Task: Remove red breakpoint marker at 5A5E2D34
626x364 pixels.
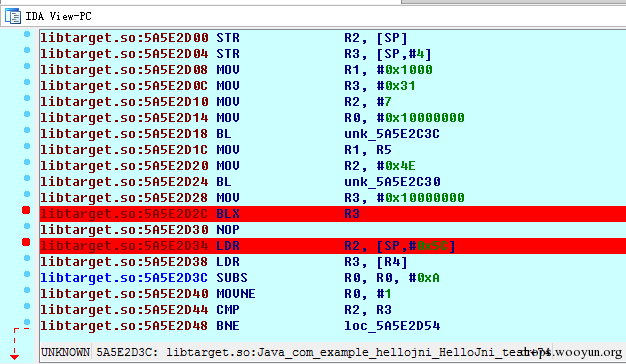Action: tap(26, 242)
